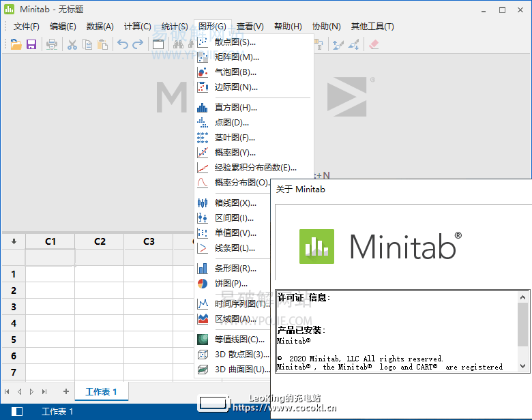Click the Open folder toolbar icon
Image resolution: width=532 pixels, height=420 pixels.
point(16,44)
